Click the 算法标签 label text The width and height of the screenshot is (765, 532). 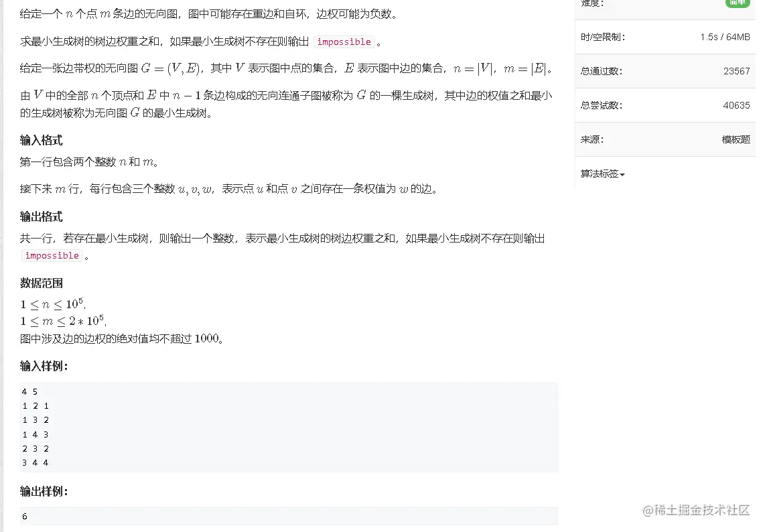pyautogui.click(x=599, y=174)
